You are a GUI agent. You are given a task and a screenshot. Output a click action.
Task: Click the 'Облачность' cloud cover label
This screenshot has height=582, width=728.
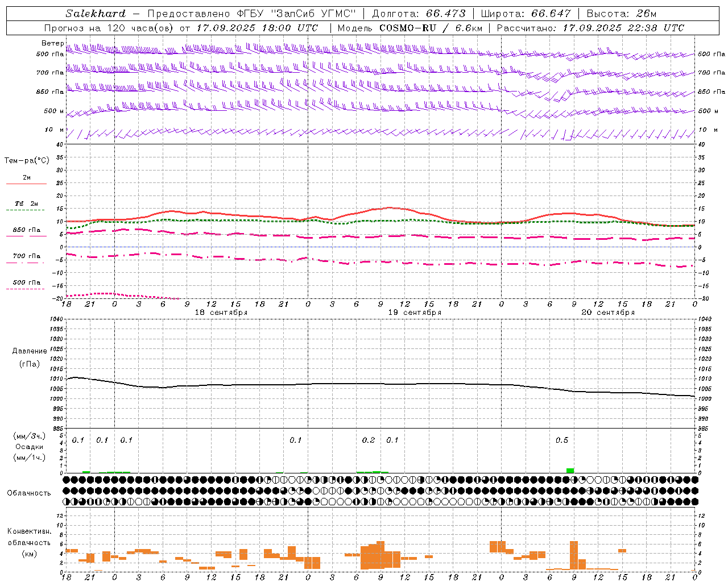(x=29, y=493)
